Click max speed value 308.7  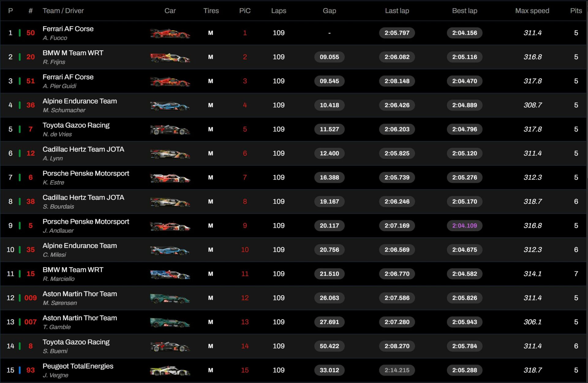click(x=533, y=105)
